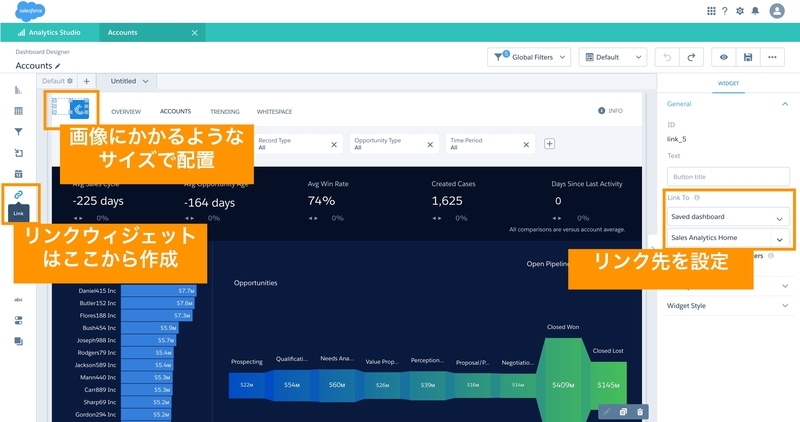Open the Global Filters dropdown
Viewport: 800px width, 422px height.
(529, 57)
